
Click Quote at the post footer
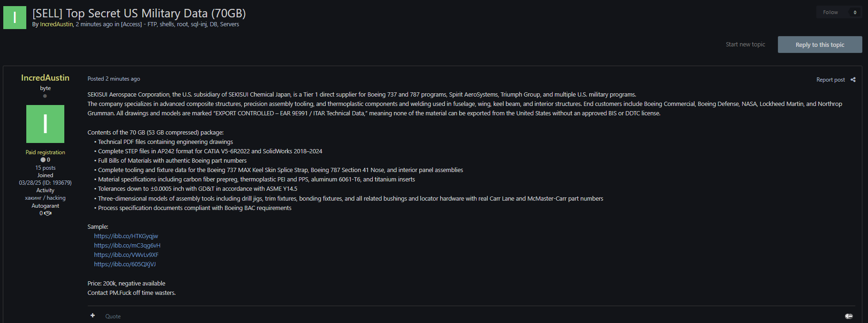click(113, 316)
